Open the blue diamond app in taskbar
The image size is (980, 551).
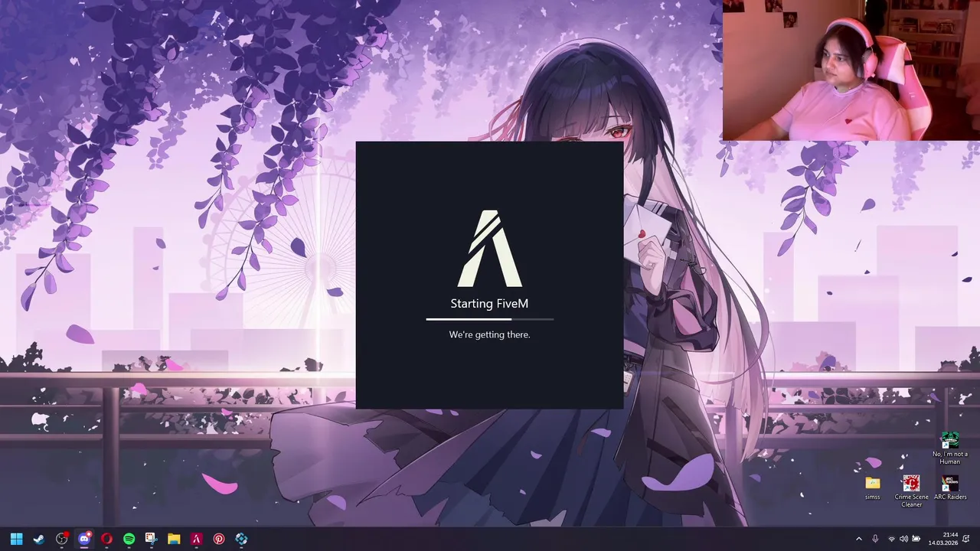241,539
